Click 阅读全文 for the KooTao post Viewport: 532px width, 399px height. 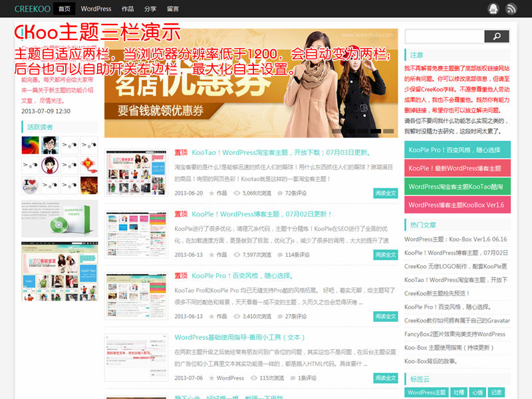pyautogui.click(x=386, y=193)
